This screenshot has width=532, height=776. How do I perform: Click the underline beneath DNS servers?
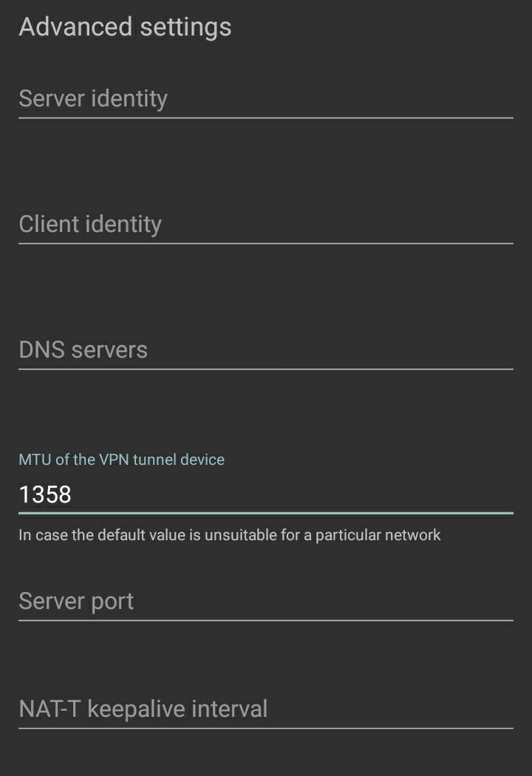click(x=266, y=369)
